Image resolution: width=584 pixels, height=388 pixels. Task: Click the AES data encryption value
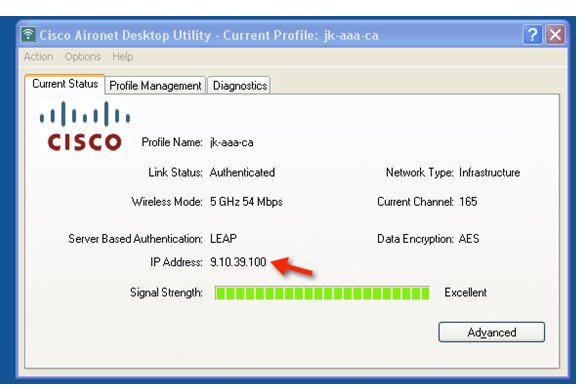click(x=469, y=238)
